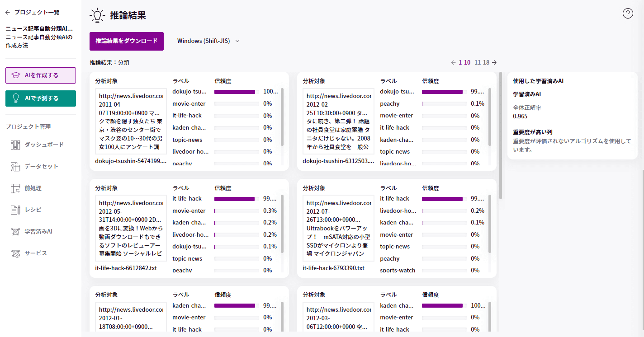Screen dimensions: 644x337
Task: Click the label list scrollbar in first card
Action: pyautogui.click(x=282, y=117)
